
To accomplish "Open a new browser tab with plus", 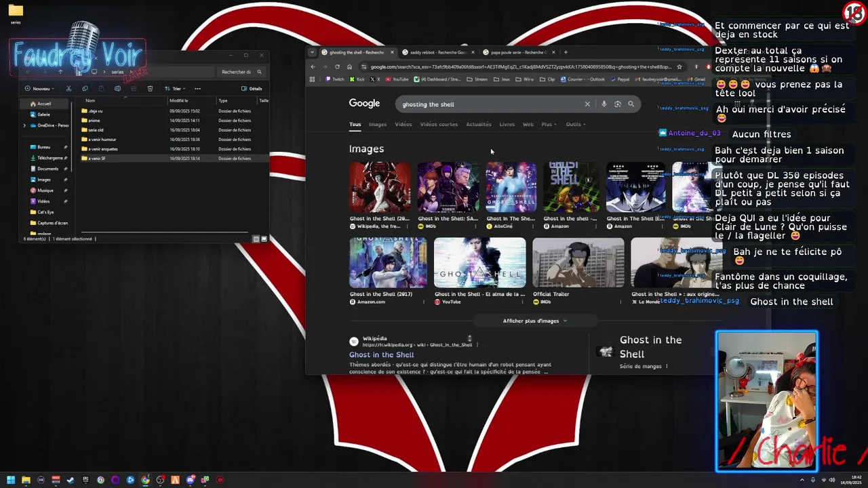I will point(566,52).
